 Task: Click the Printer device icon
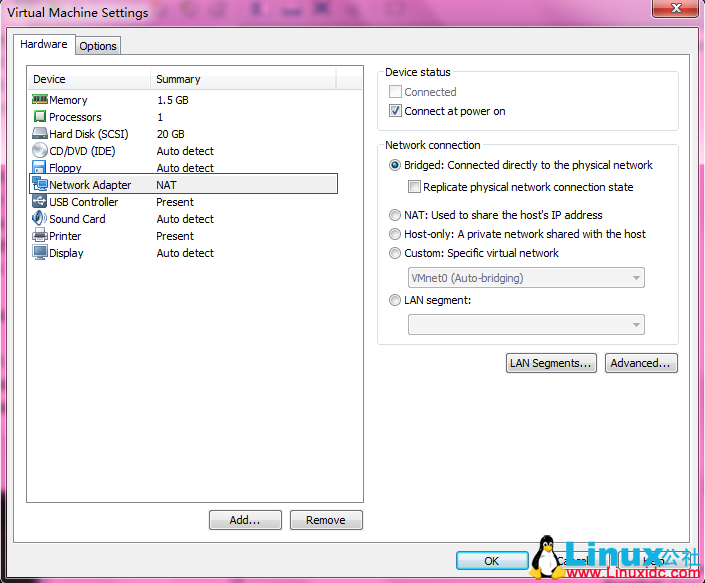40,235
